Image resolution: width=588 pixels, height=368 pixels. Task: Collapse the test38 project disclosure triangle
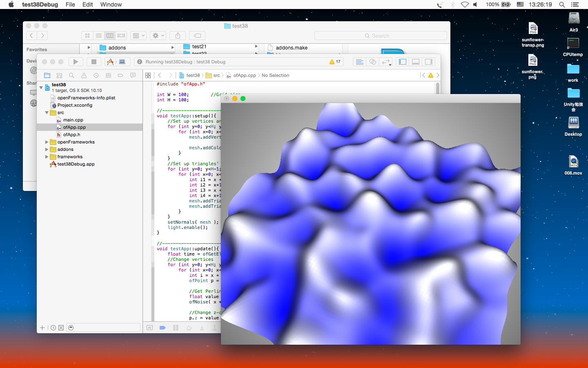pyautogui.click(x=41, y=88)
